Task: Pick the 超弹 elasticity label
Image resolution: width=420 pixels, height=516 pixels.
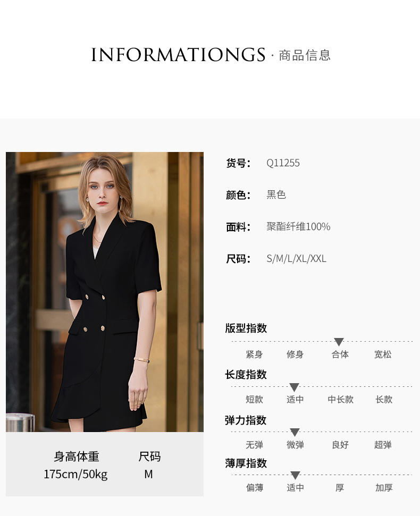Action: pos(383,445)
